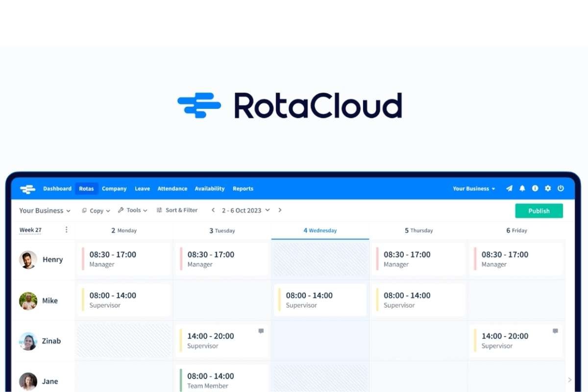Click the RotaCloud logo in the navbar
This screenshot has height=392, width=588.
point(27,189)
